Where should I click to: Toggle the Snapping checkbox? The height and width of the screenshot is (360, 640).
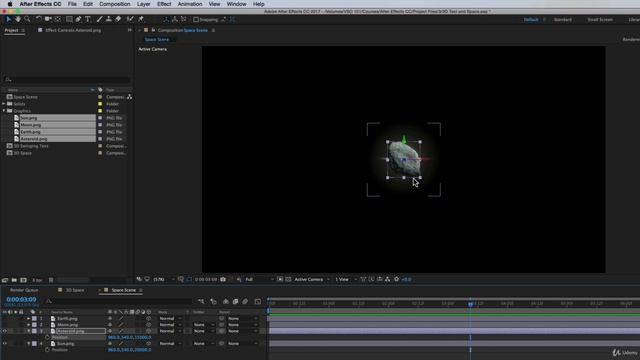coord(196,19)
